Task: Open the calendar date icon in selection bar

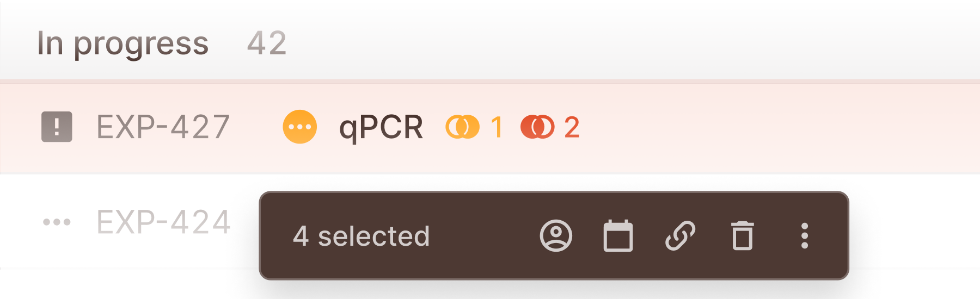Action: pos(618,236)
